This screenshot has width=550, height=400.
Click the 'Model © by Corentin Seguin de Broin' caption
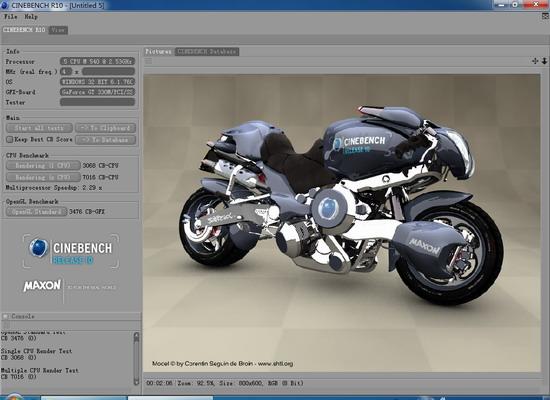[x=202, y=364]
